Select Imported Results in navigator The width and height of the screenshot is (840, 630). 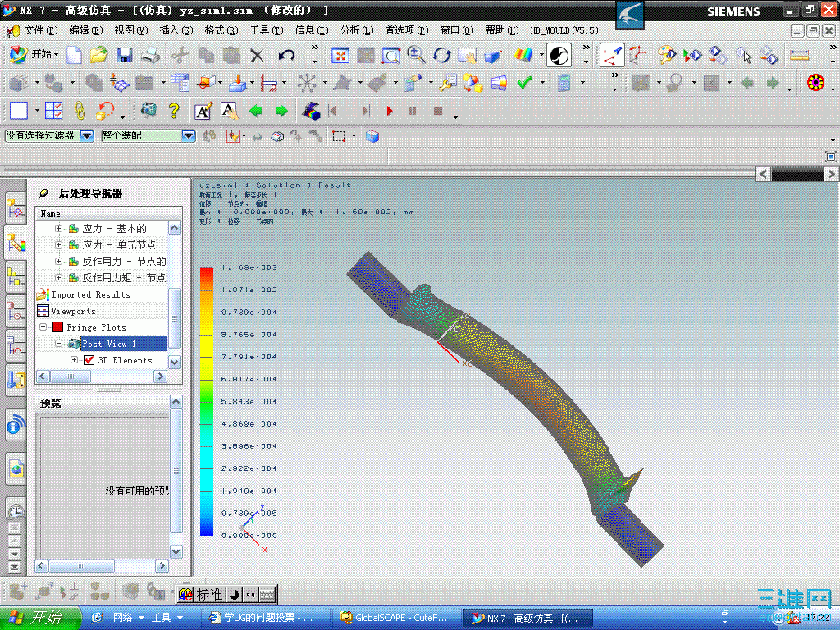coord(90,294)
